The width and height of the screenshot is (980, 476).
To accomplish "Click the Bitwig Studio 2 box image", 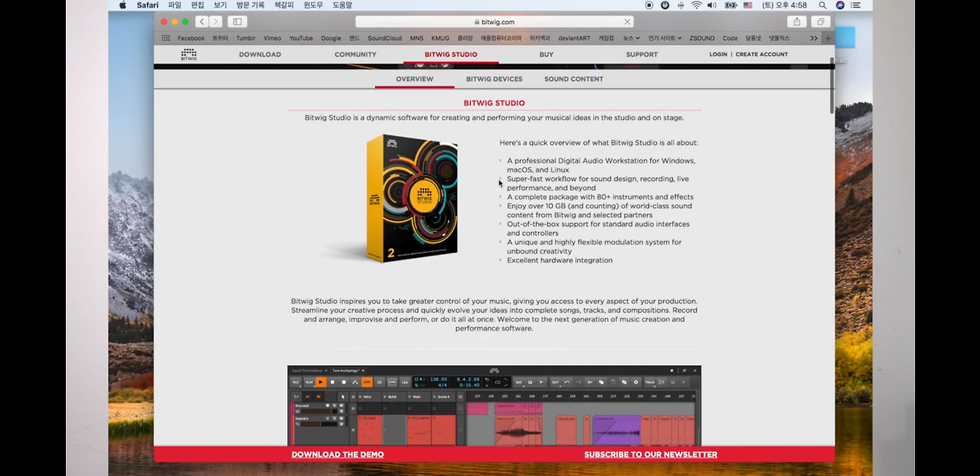I will [x=412, y=199].
